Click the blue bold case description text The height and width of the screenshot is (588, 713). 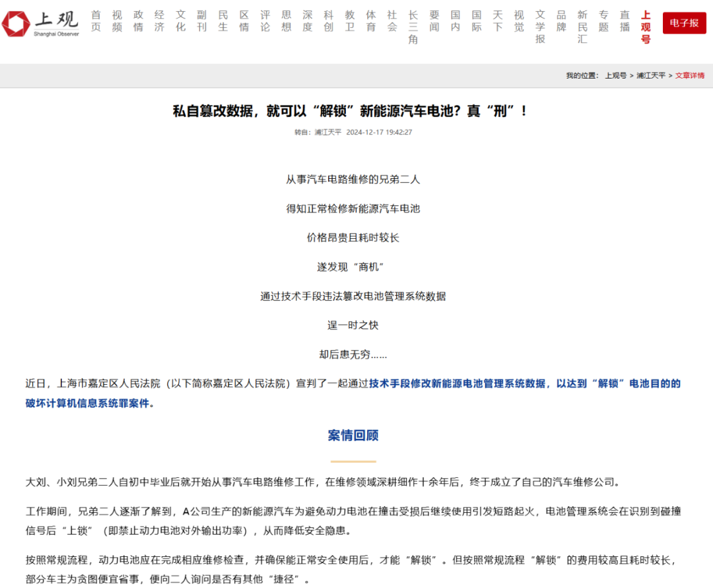pyautogui.click(x=524, y=383)
